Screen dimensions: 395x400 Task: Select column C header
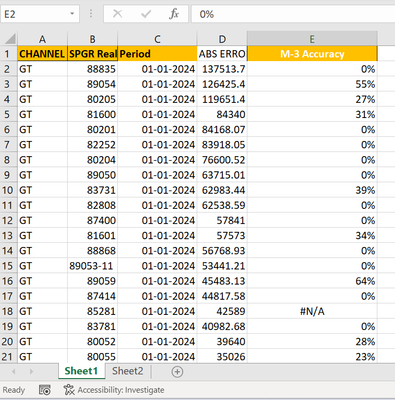point(157,39)
